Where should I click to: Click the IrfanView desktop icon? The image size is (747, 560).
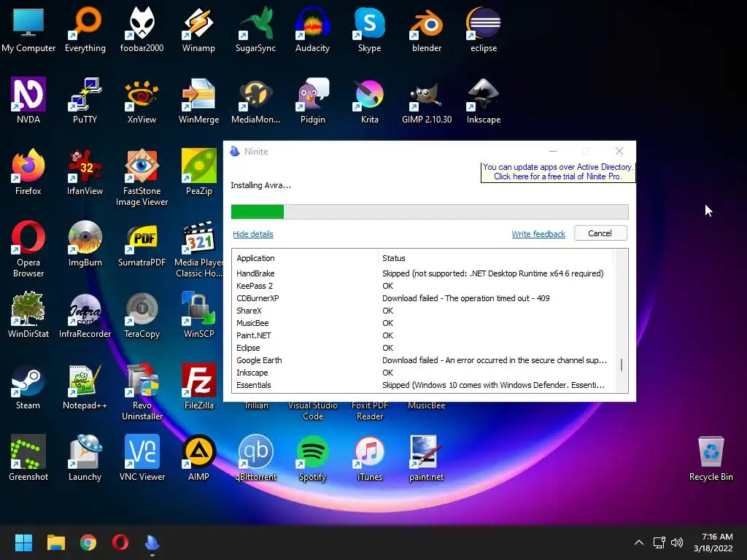click(85, 171)
